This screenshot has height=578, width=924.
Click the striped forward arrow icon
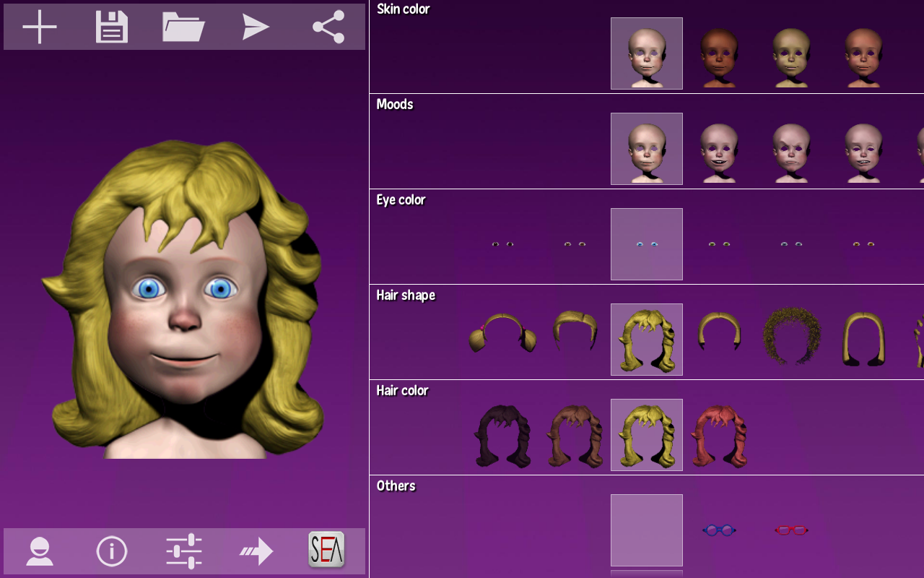click(256, 551)
